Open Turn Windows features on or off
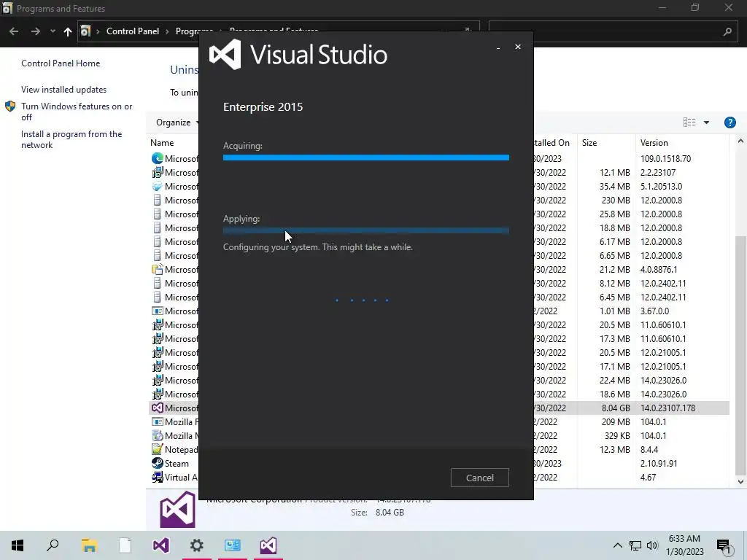The height and width of the screenshot is (560, 747). pos(76,112)
